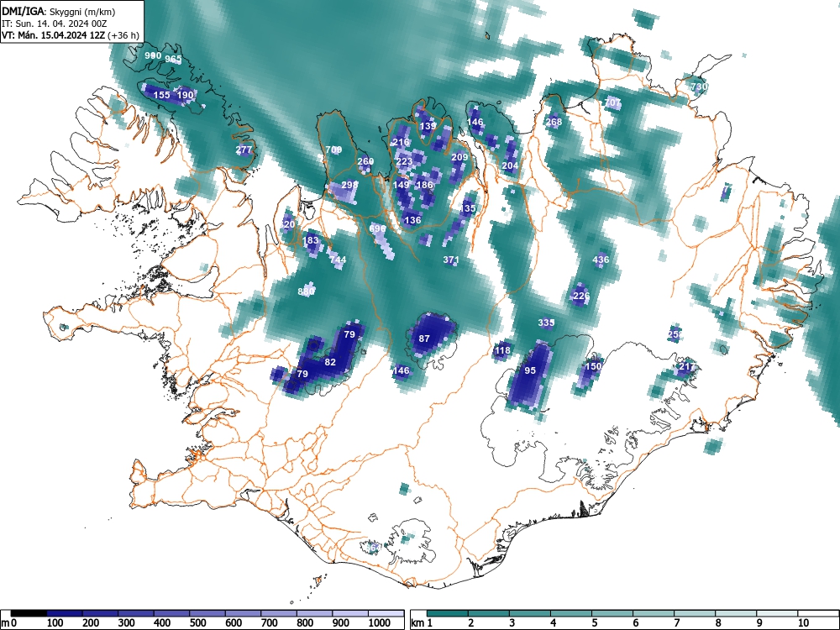Click the visibility value "990" on the map
The image size is (840, 630).
[153, 55]
